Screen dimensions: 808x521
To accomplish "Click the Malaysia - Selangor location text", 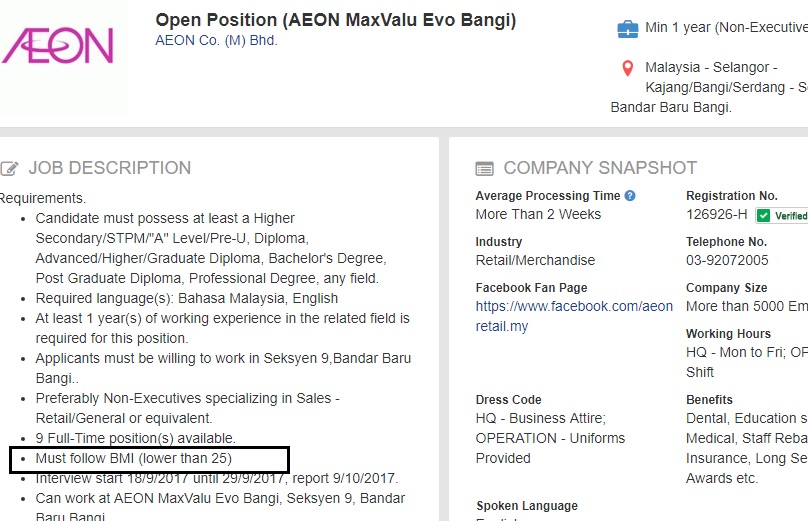I will [711, 68].
